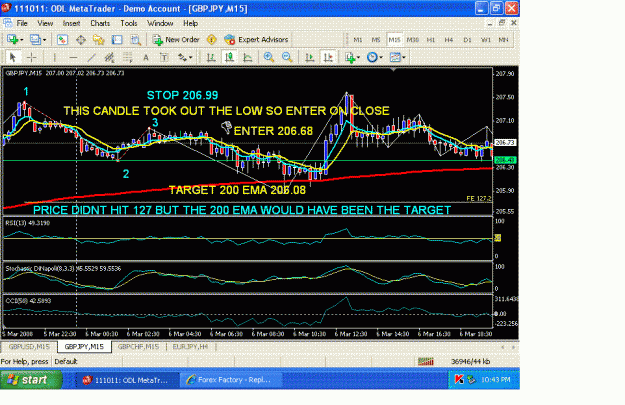
Task: Toggle chart Auto Scroll
Action: [310, 57]
